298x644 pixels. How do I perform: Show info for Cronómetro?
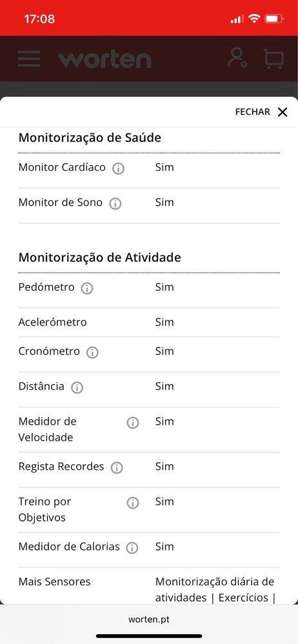pyautogui.click(x=92, y=353)
